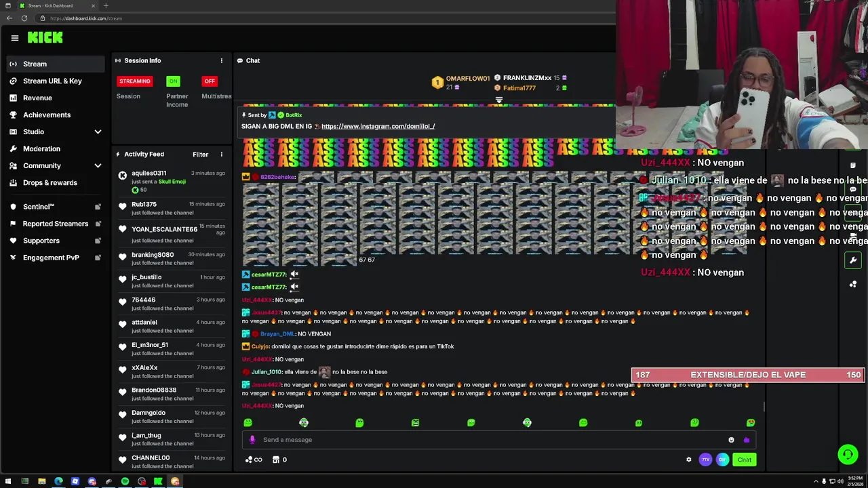Screen dimensions: 868x488
Task: Show hidden system tray icons
Action: tap(816, 482)
